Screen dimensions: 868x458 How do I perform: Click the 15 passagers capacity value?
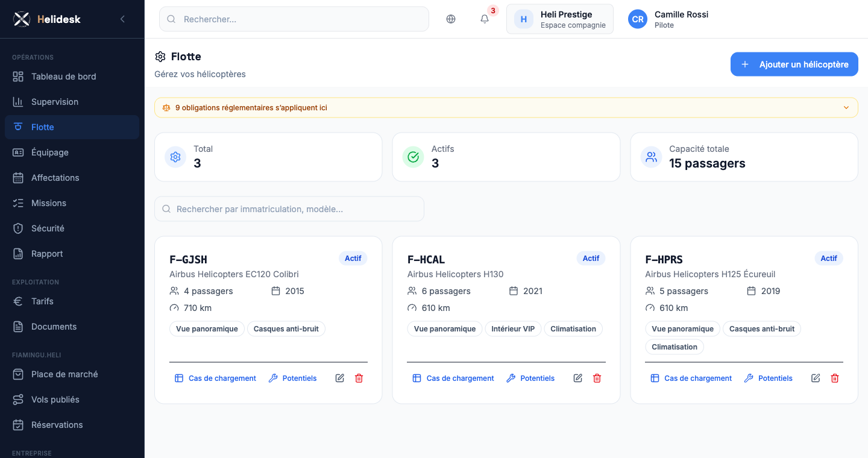click(707, 163)
